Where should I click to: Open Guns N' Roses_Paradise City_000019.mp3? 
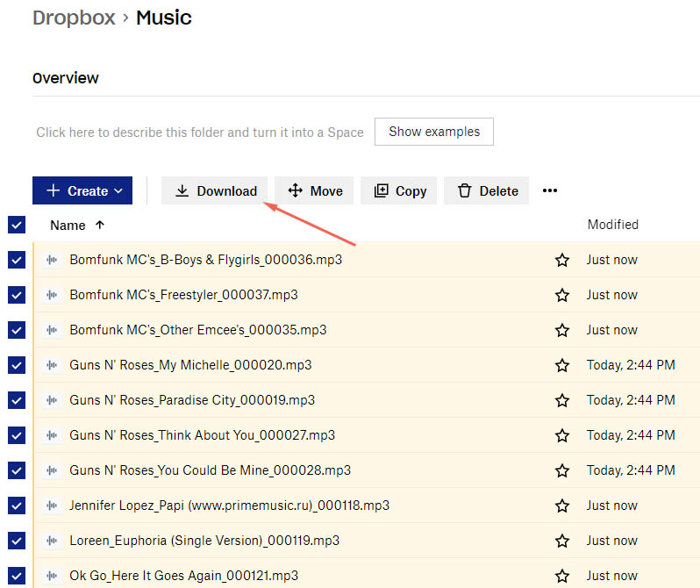pos(192,400)
